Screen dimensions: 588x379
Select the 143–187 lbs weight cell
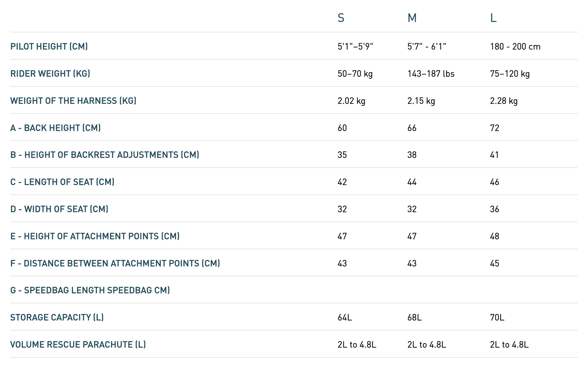(431, 74)
